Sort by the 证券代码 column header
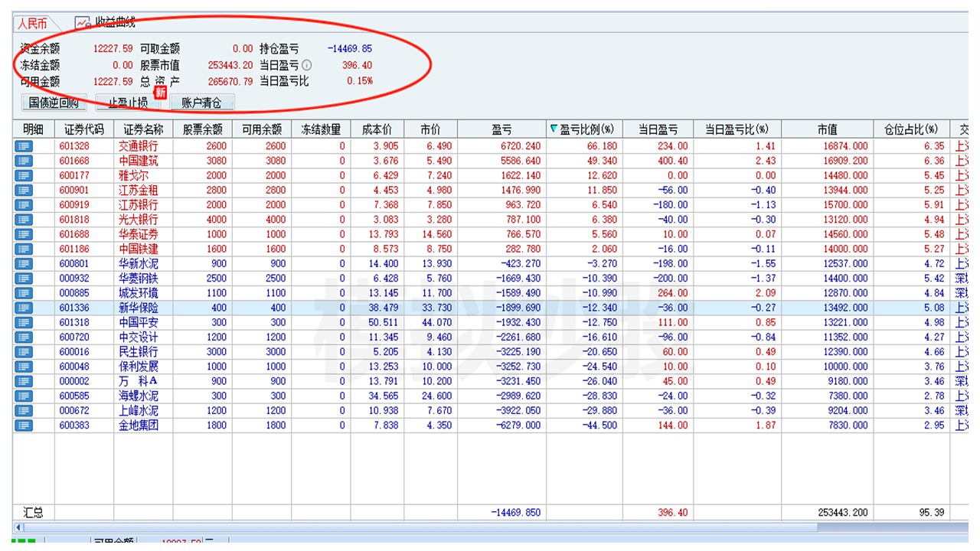The width and height of the screenshot is (980, 551). coord(84,129)
